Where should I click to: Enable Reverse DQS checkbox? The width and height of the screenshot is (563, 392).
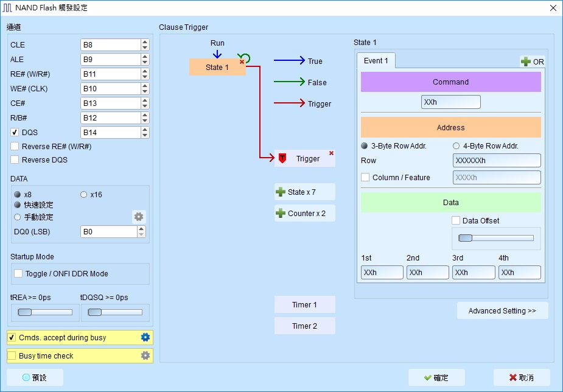click(15, 159)
